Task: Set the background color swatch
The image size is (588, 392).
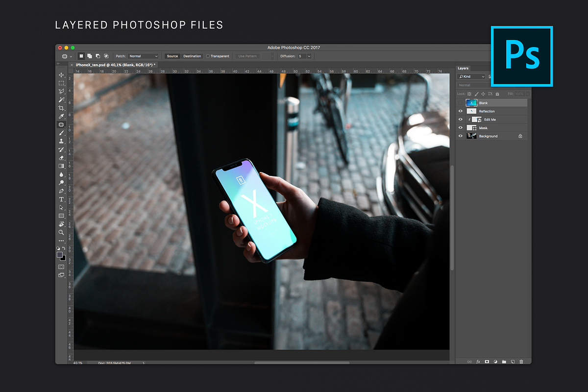Action: 63,258
